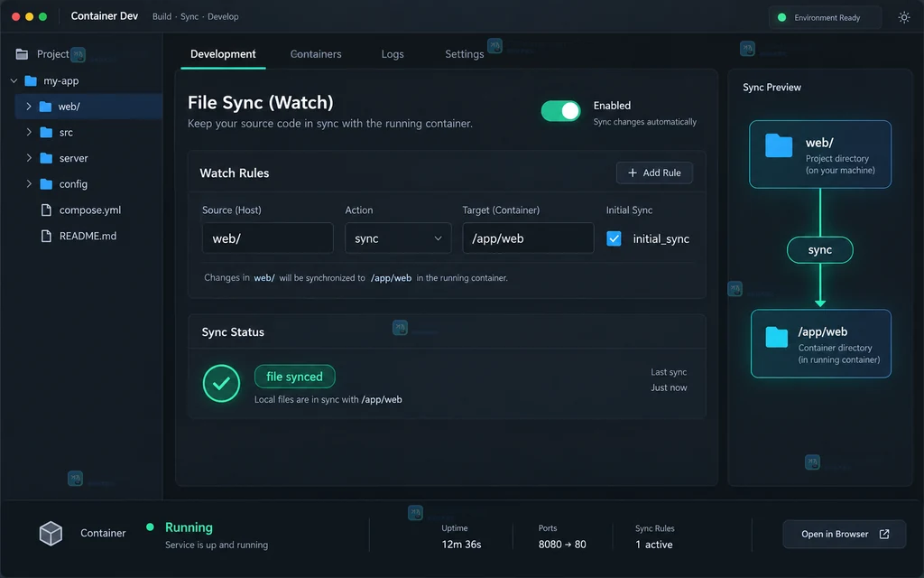
Task: Open the Settings tab
Action: click(465, 53)
